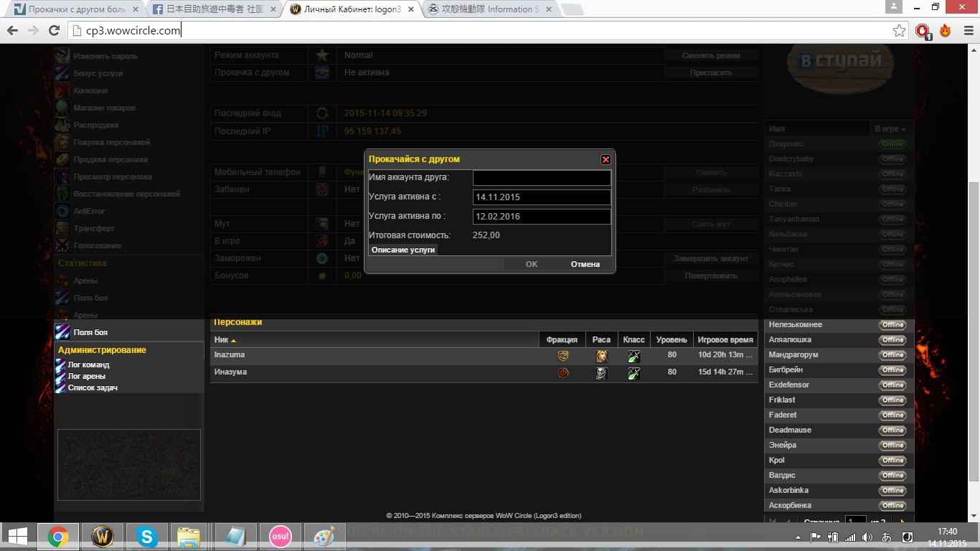The height and width of the screenshot is (551, 980).
Task: Click the Магазин товаров sidebar icon
Action: [62, 108]
